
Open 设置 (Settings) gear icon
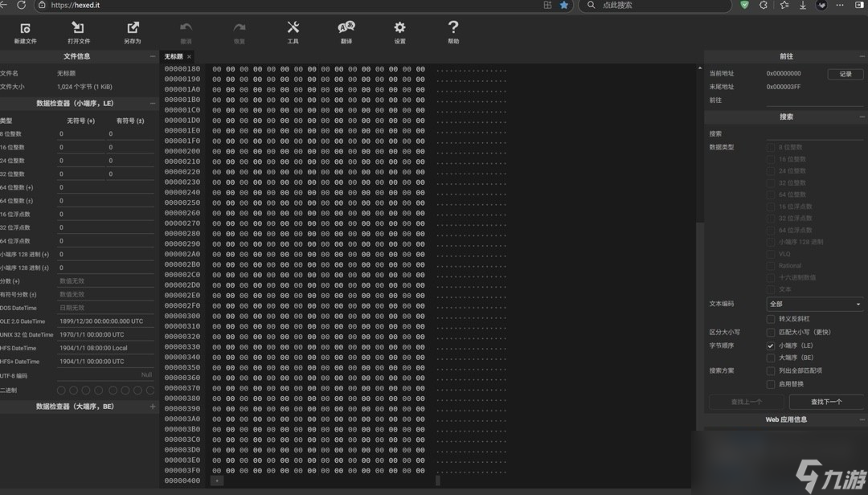click(x=399, y=29)
